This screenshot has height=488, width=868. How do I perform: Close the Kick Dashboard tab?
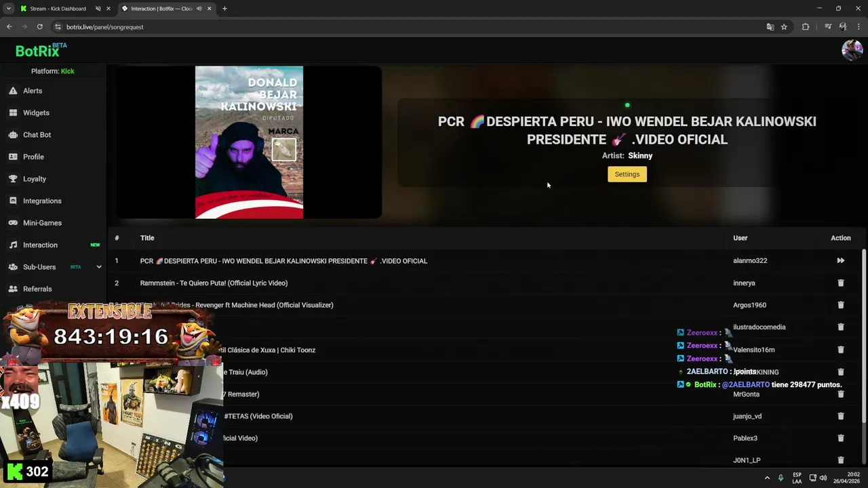click(108, 9)
